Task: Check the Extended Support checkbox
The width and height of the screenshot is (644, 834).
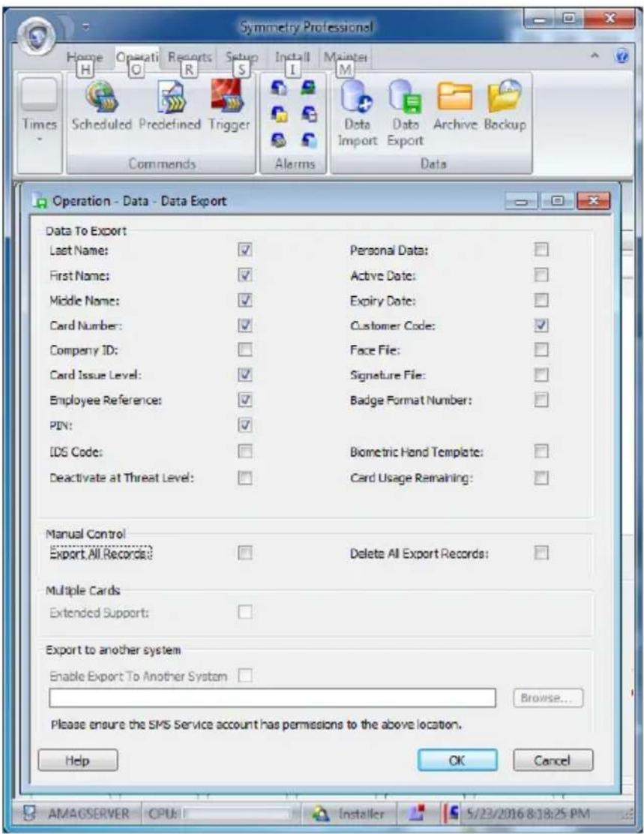Action: click(244, 612)
